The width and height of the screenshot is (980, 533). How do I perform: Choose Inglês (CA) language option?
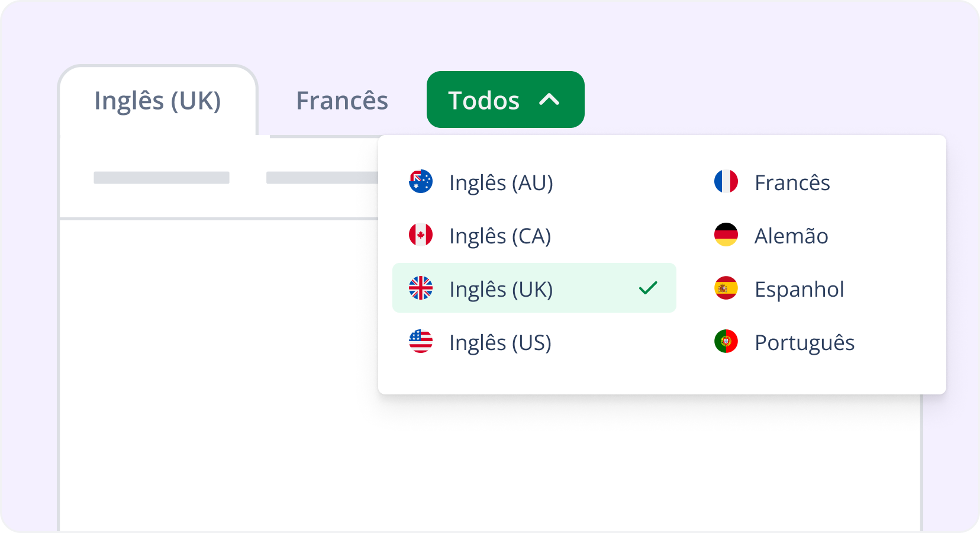[500, 236]
